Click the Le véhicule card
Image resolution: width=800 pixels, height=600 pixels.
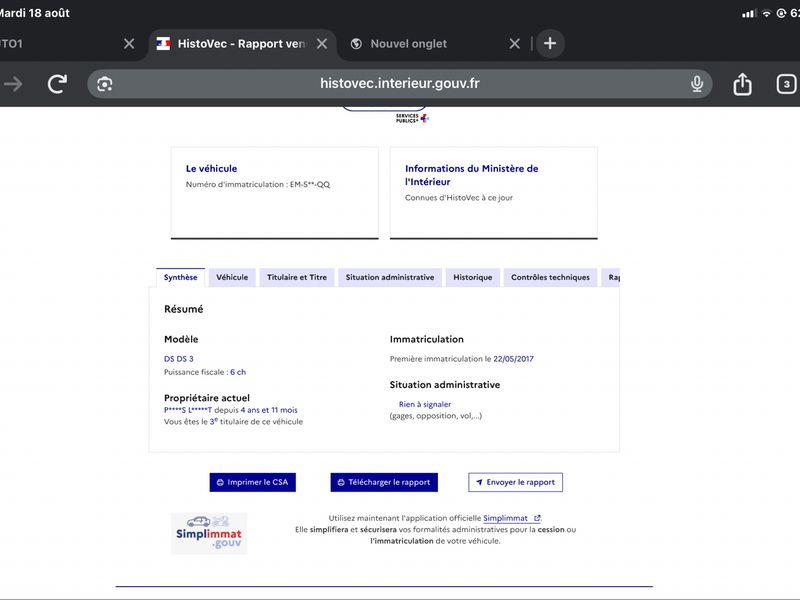coord(274,192)
